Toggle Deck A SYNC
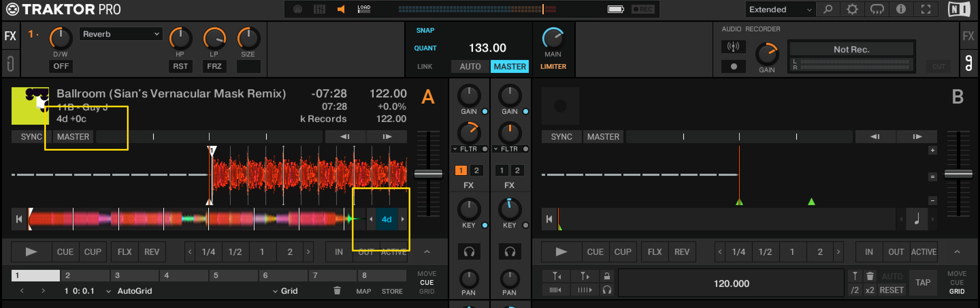Image resolution: width=980 pixels, height=308 pixels. coord(31,137)
